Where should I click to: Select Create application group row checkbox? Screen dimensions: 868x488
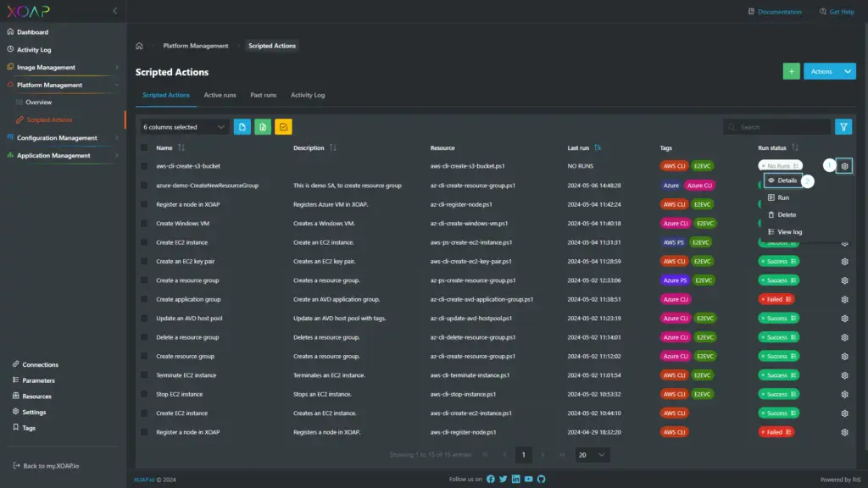144,299
